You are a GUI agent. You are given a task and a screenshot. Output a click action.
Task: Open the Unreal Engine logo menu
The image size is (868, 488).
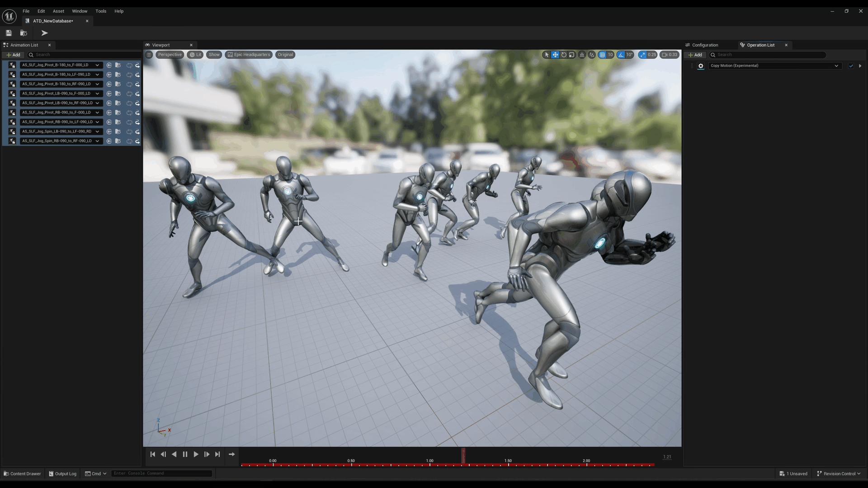[9, 16]
